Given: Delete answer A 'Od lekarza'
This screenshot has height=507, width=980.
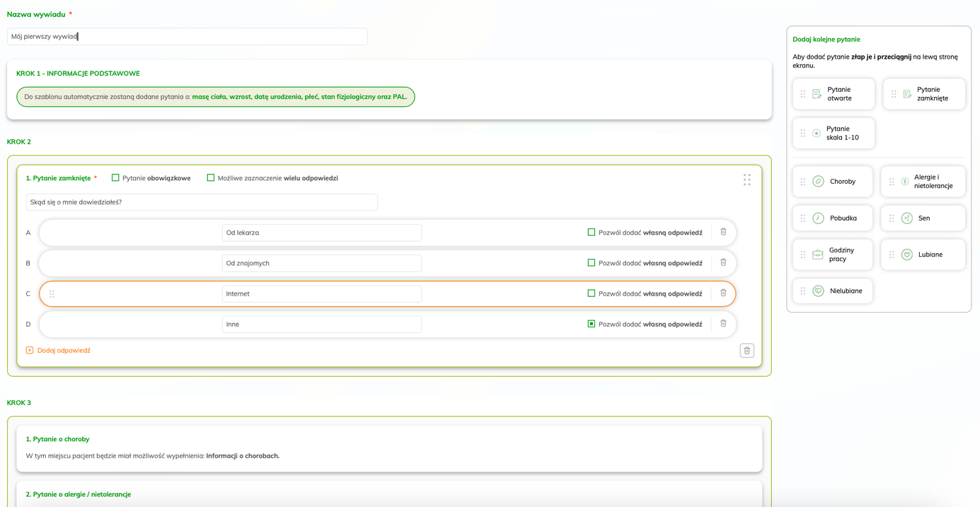Looking at the screenshot, I should 723,232.
